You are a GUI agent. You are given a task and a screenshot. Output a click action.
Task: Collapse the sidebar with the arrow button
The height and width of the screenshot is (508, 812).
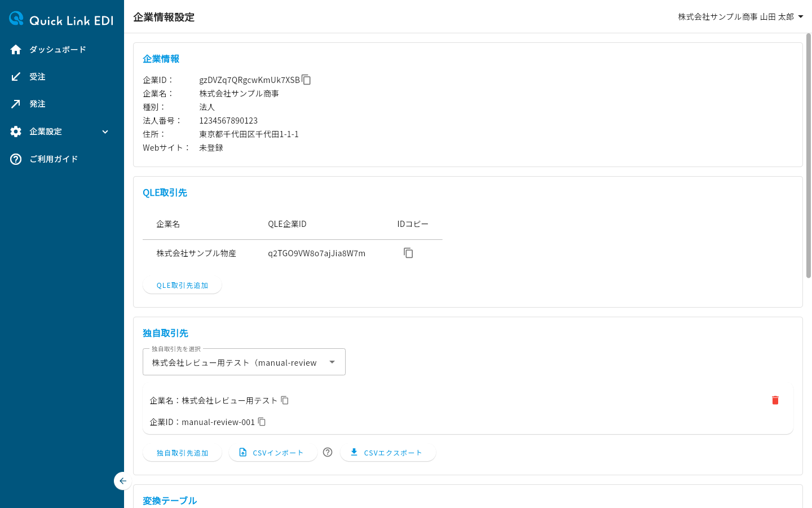point(122,481)
